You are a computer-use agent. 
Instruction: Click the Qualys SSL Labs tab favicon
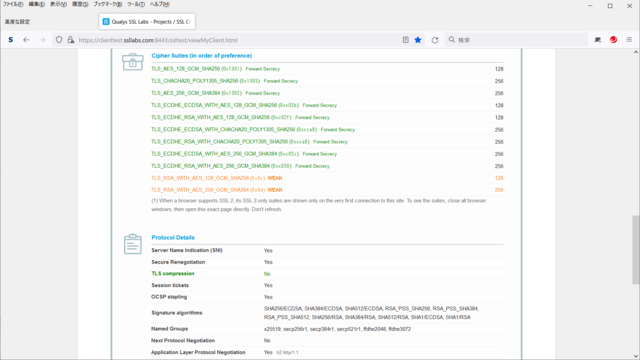pos(106,22)
